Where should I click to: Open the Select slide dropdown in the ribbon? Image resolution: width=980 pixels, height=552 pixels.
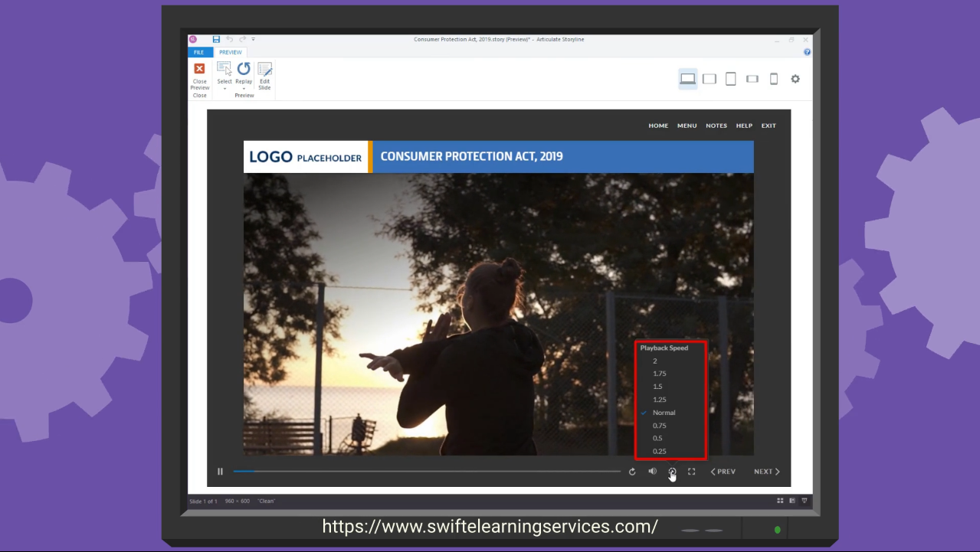[x=225, y=77]
